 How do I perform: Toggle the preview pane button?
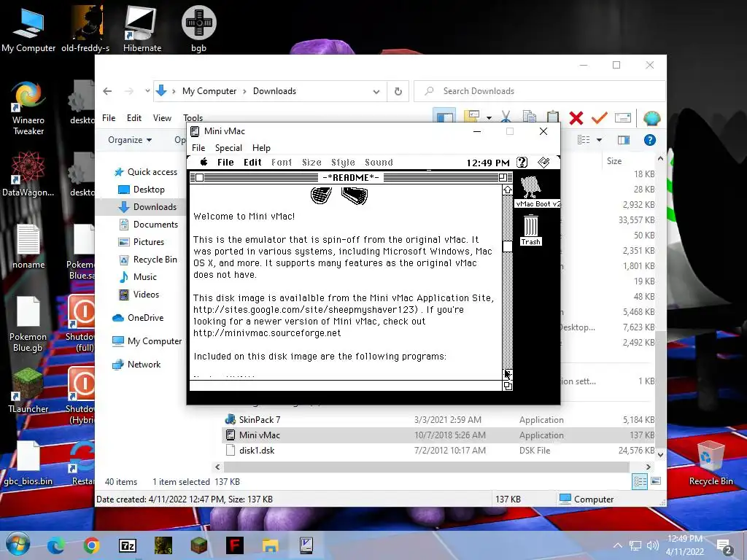[623, 140]
